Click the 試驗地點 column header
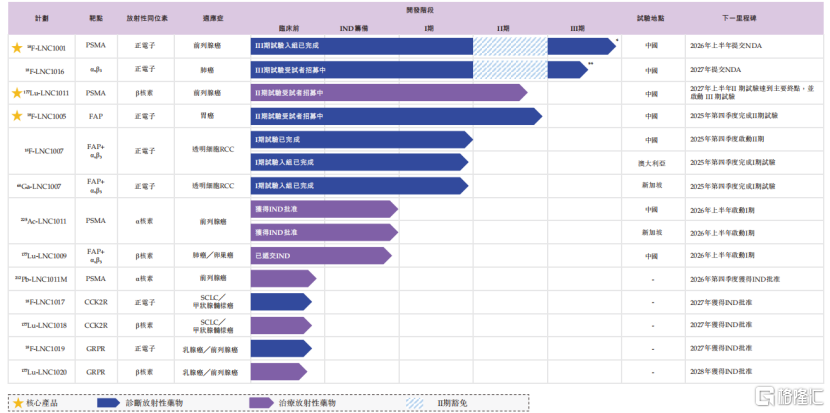 651,17
